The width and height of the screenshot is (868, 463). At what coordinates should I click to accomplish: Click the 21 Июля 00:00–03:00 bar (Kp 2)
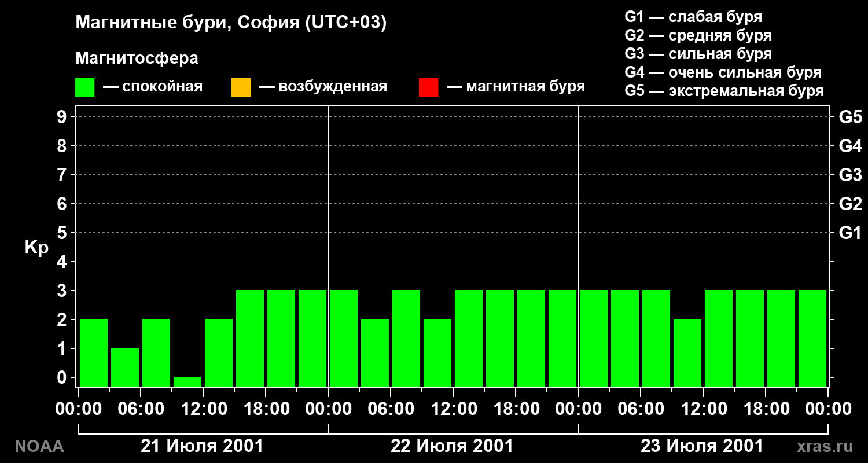coord(94,352)
